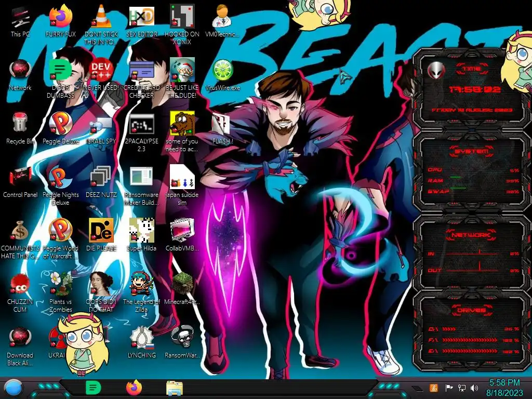Click the volume speaker tray icon
Image resolution: width=532 pixels, height=399 pixels.
[x=474, y=388]
